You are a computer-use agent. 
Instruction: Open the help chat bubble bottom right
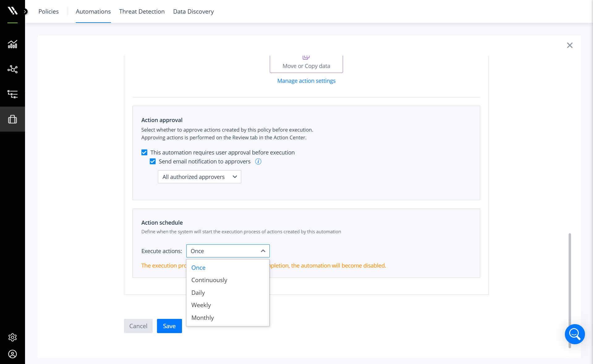coord(574,334)
